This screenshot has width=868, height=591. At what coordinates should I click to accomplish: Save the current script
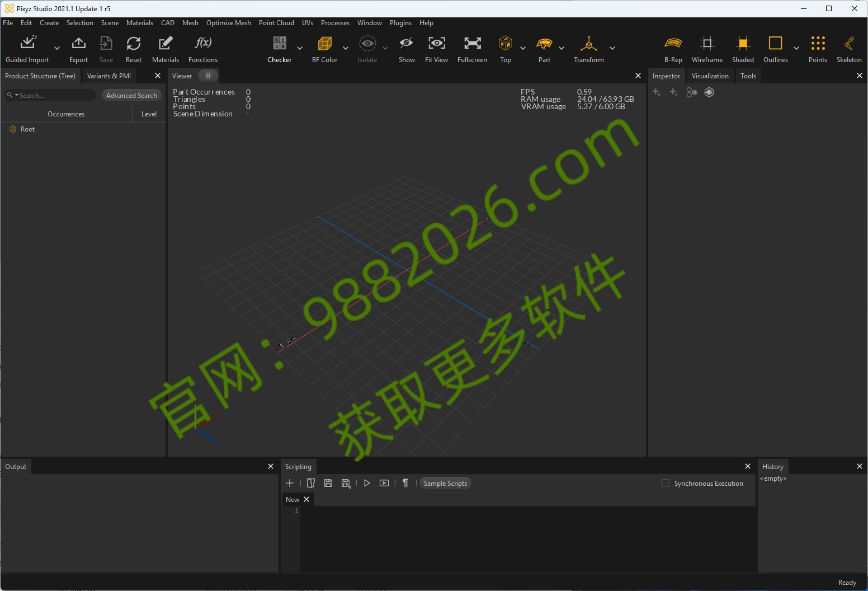(x=328, y=484)
